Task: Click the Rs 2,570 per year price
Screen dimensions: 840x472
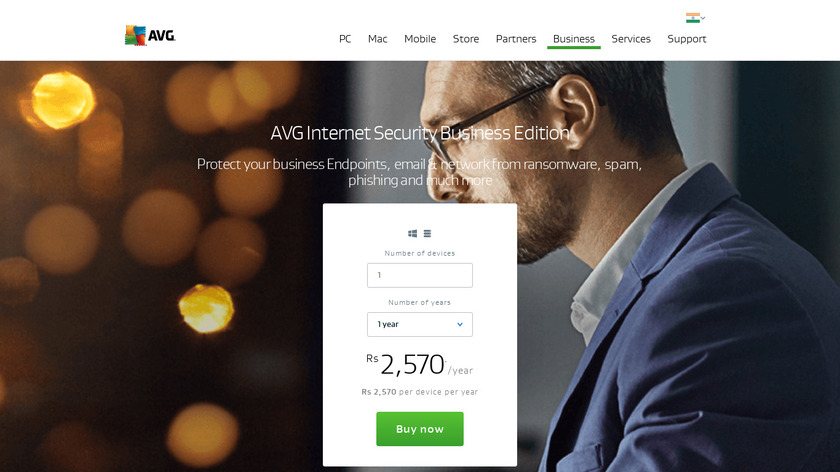Action: pos(419,364)
